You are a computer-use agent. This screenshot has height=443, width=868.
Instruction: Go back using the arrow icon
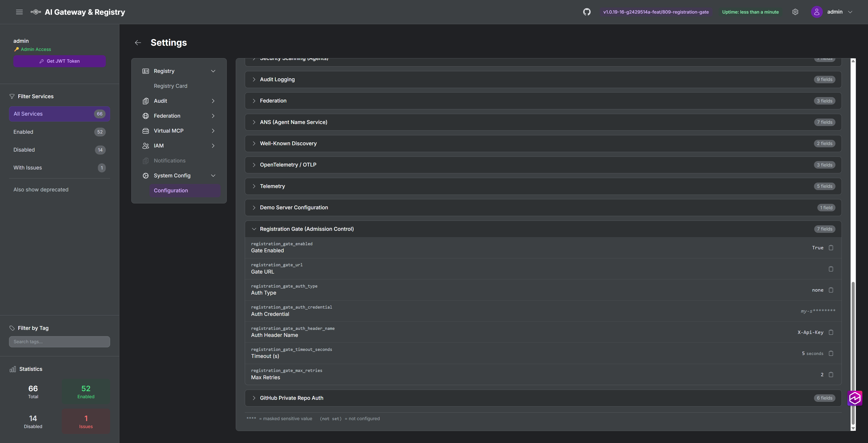click(138, 43)
